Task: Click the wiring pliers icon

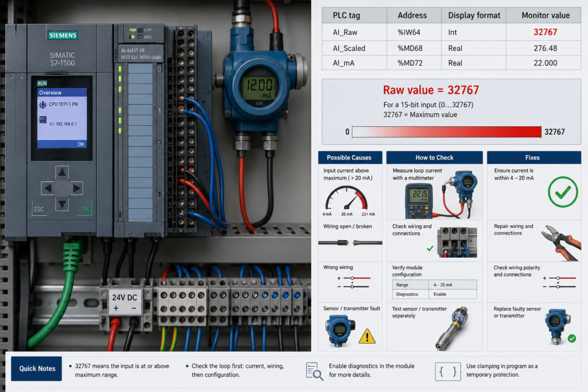Action: pyautogui.click(x=561, y=242)
